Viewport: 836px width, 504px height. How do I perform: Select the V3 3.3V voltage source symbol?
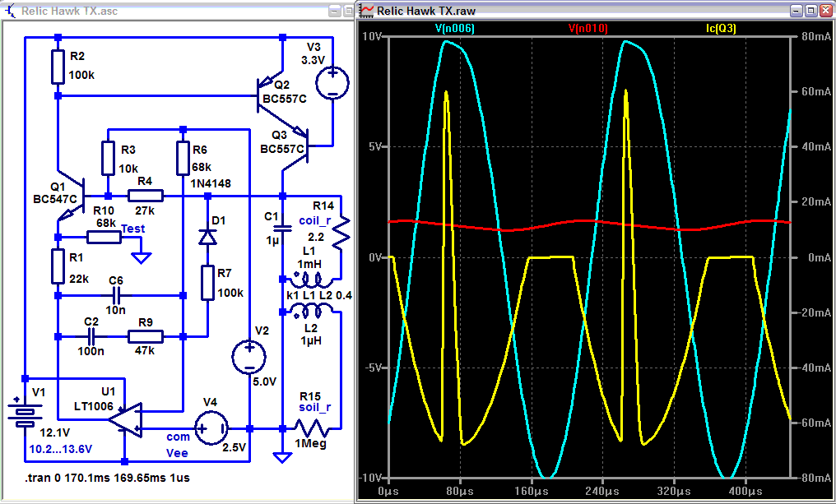pos(332,83)
